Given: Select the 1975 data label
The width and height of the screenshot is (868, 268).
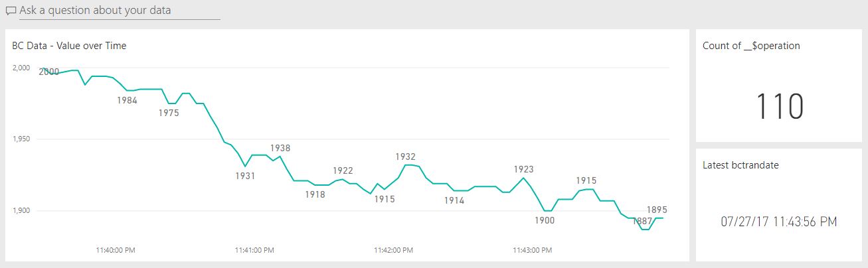Looking at the screenshot, I should pyautogui.click(x=169, y=113).
